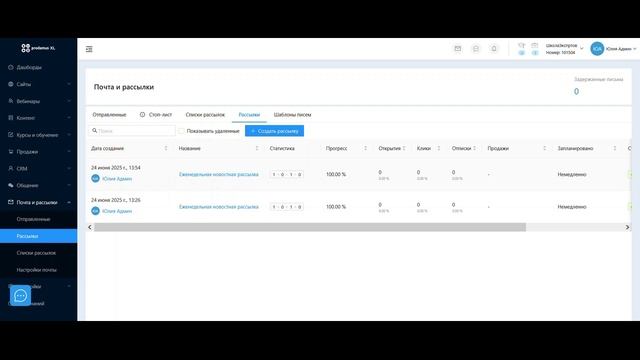Open Списки рассылок in the sidebar submenu

click(x=36, y=253)
